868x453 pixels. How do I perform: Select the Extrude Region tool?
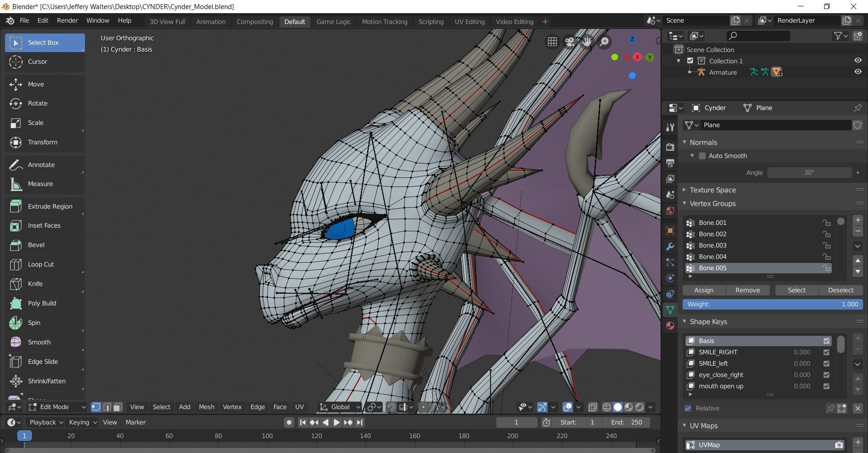coord(45,206)
